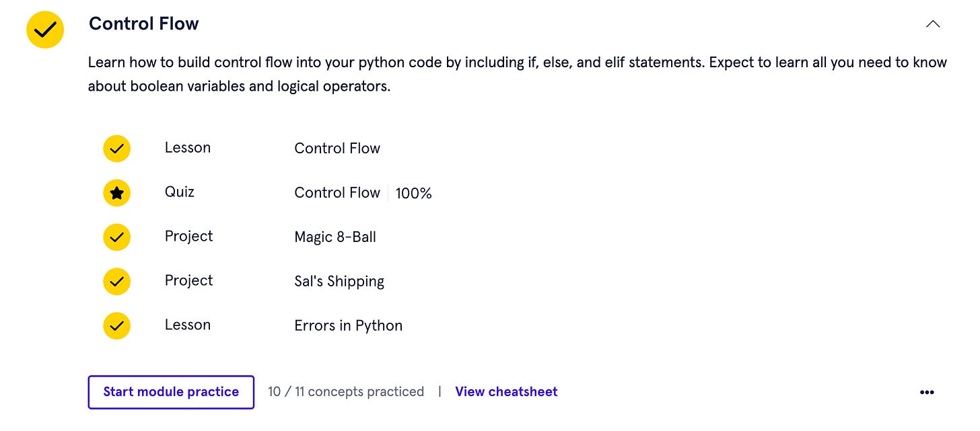Screen dimensions: 980x431
Task: Click the concepts practiced progress text
Action: click(x=346, y=392)
